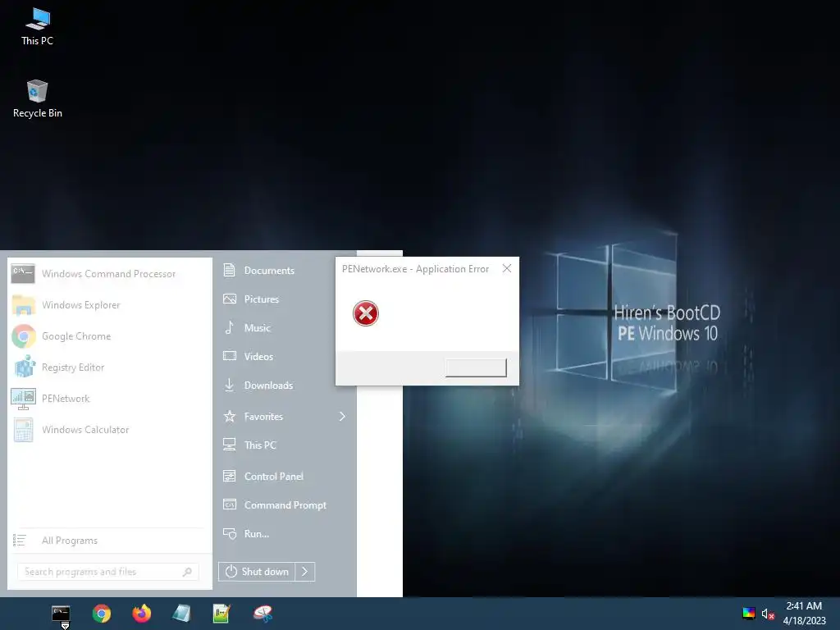Click the red scissors taskbar icon

click(262, 614)
